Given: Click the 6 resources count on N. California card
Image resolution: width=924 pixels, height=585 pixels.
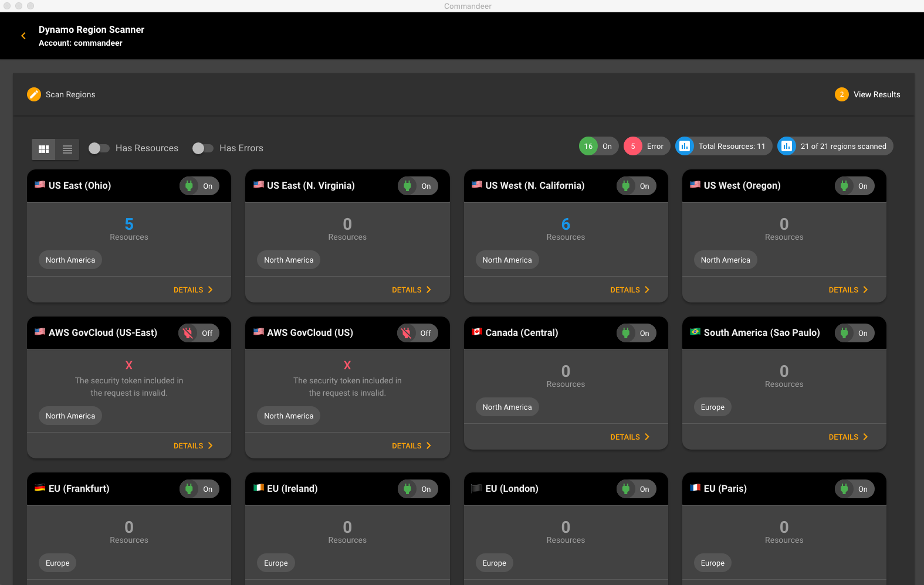Looking at the screenshot, I should [566, 224].
